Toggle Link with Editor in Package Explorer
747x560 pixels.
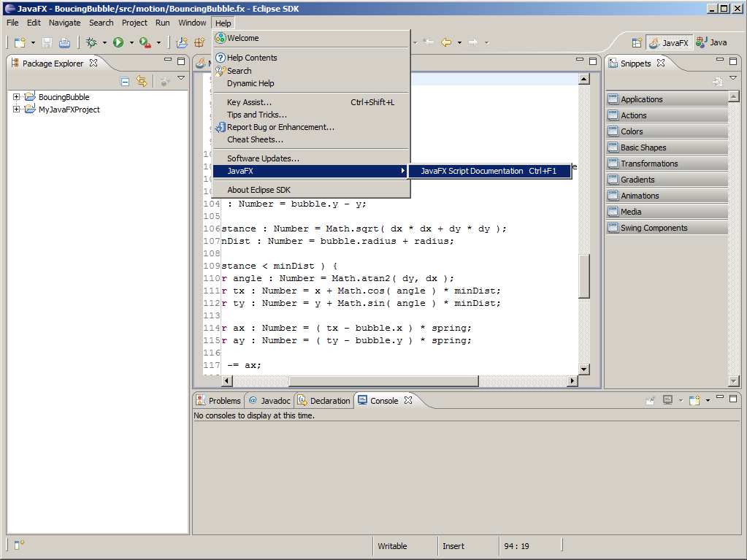point(142,82)
